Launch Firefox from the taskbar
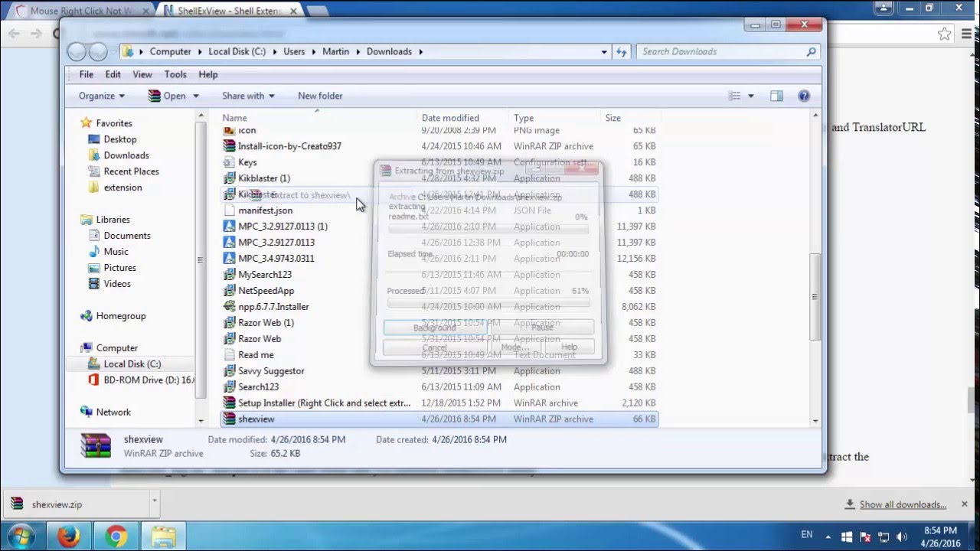 pos(68,536)
